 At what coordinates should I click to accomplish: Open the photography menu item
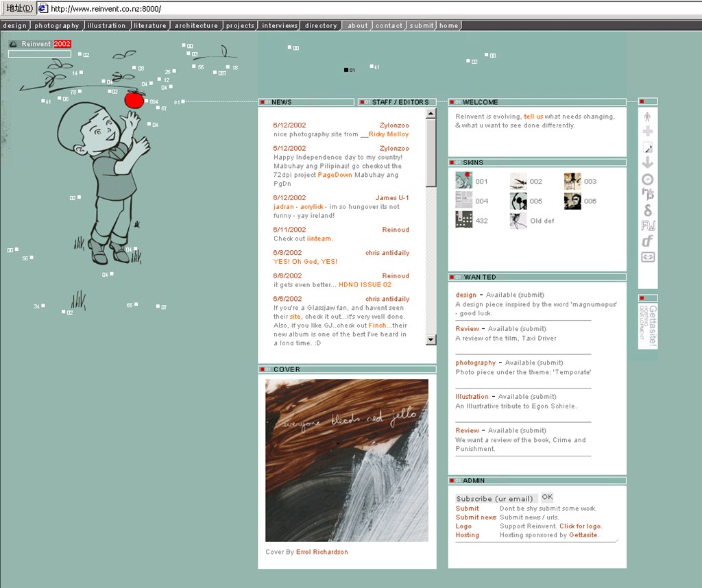tap(57, 25)
